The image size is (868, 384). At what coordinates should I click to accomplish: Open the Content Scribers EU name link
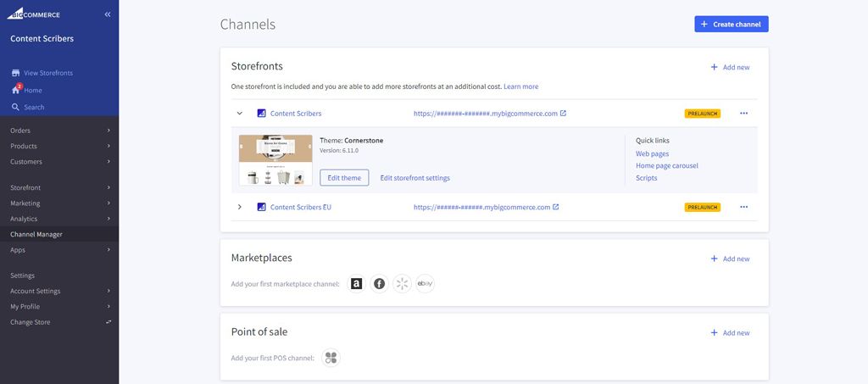[301, 207]
